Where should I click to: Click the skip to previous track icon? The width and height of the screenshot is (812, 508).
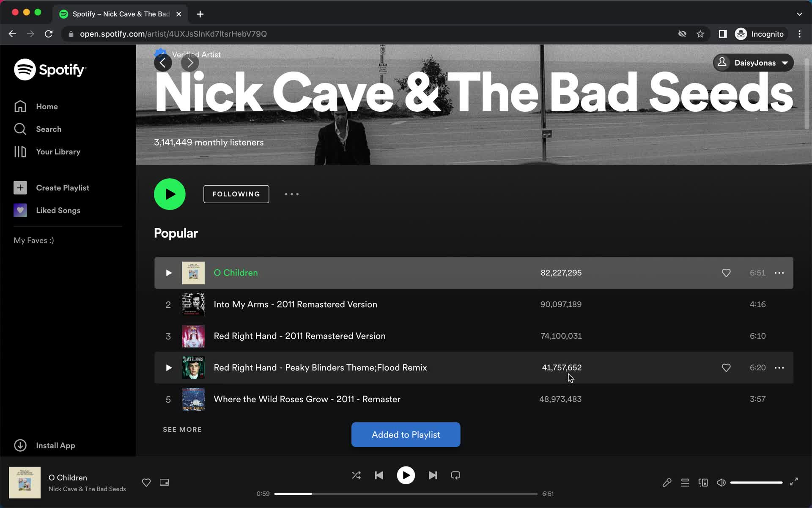(x=379, y=475)
